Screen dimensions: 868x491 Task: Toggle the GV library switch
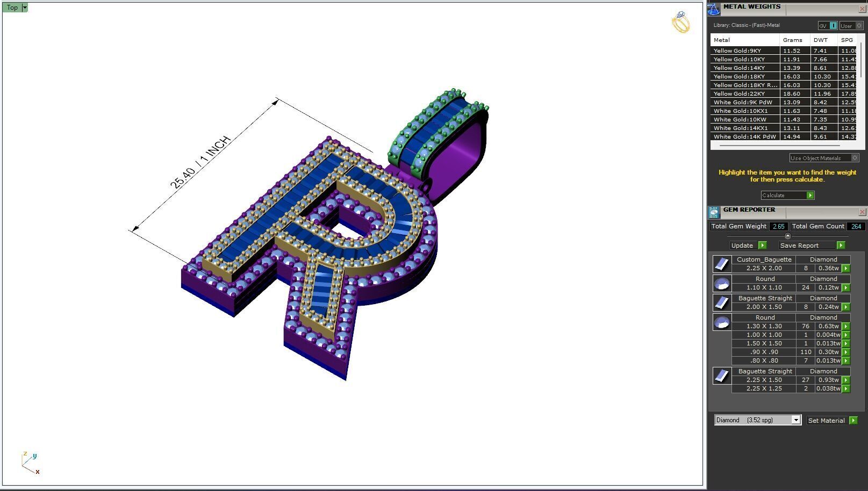(828, 26)
